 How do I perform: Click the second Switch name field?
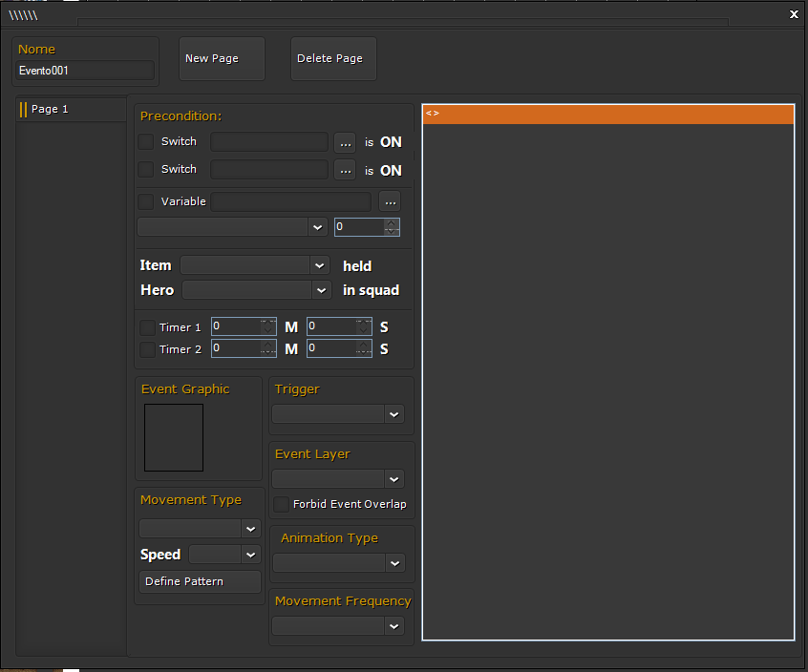pos(269,169)
